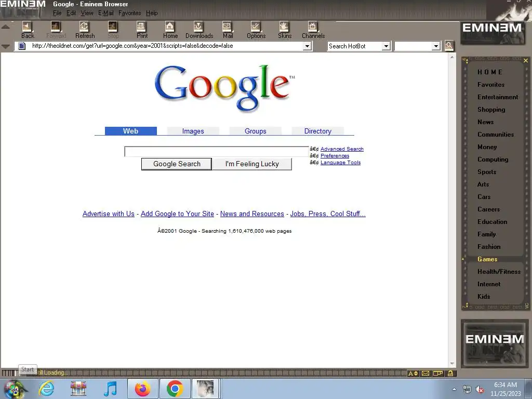532x399 pixels.
Task: Switch to the Images tab
Action: (x=193, y=131)
